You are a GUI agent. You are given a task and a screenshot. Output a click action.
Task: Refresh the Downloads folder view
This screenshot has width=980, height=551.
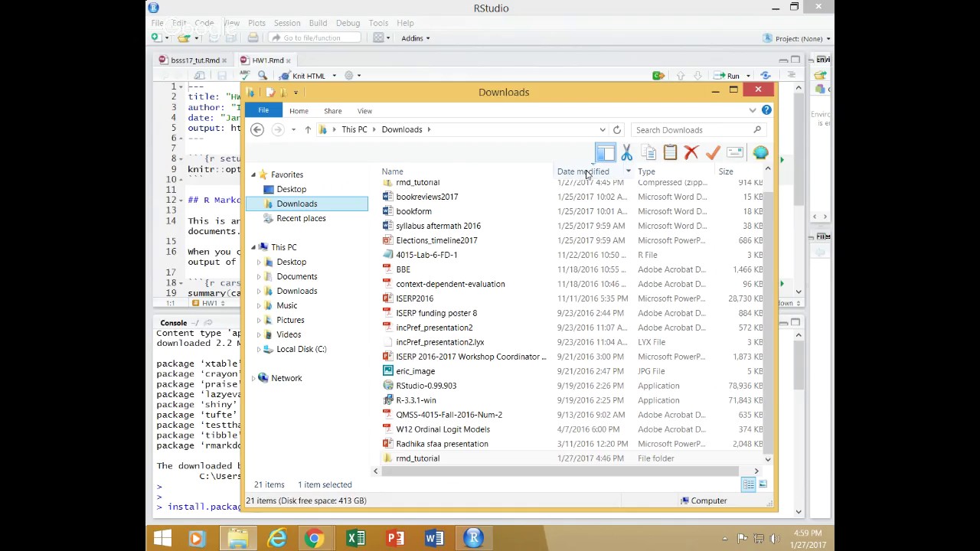click(x=617, y=130)
